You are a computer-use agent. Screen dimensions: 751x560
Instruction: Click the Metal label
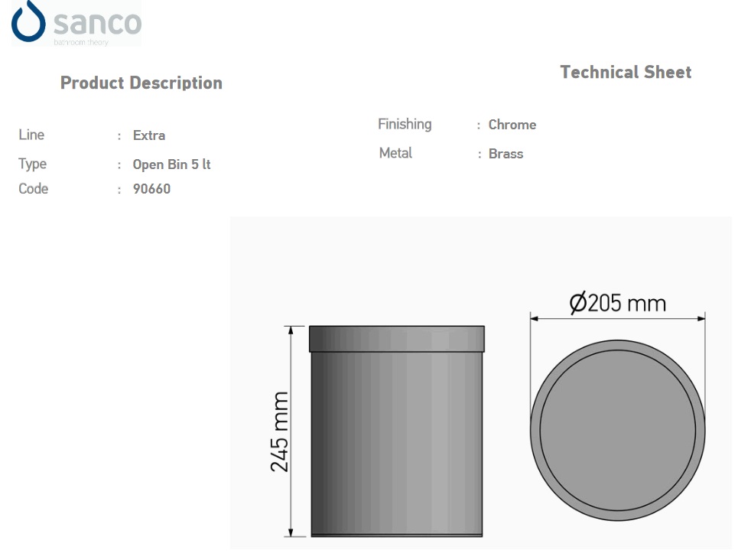point(395,153)
